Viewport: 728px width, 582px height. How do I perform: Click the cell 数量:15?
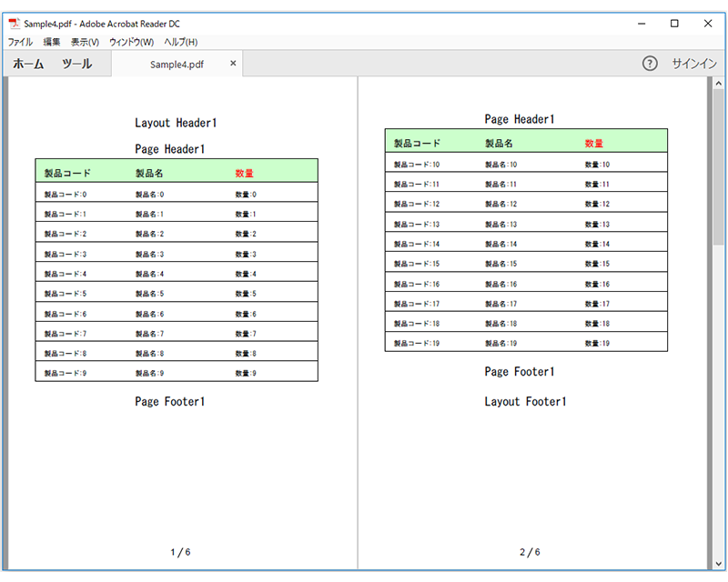pos(597,264)
